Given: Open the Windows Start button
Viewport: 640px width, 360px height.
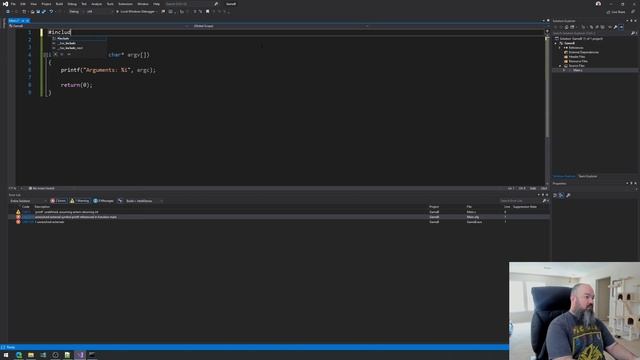Looking at the screenshot, I should (6, 355).
